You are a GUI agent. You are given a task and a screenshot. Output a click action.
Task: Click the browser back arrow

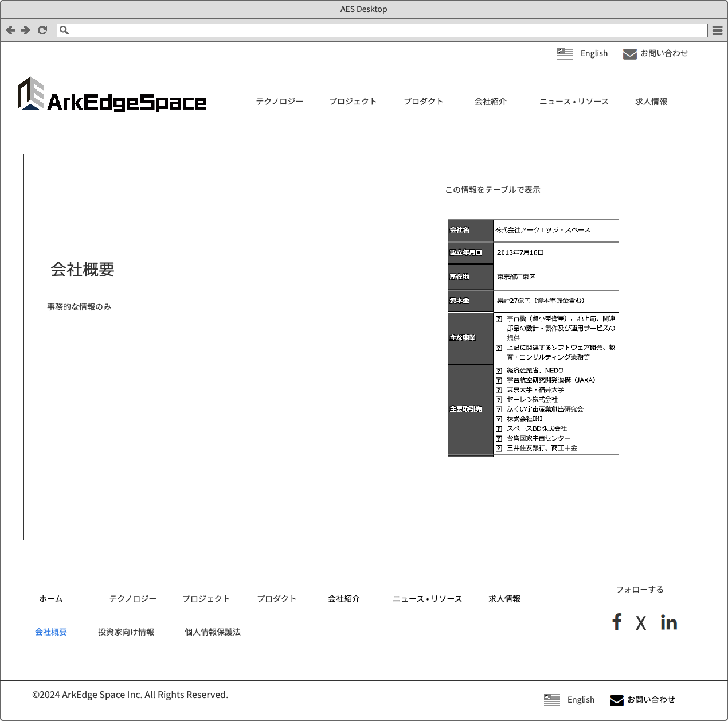[11, 30]
